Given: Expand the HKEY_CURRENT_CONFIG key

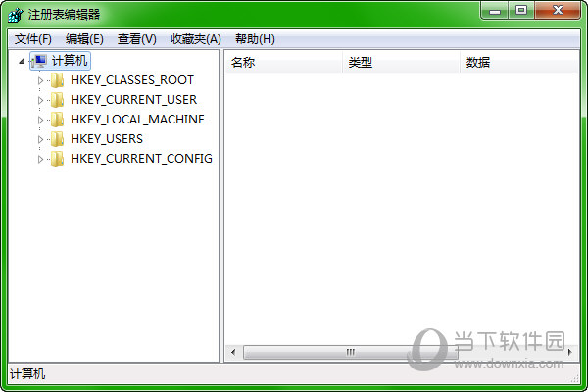Looking at the screenshot, I should click(41, 159).
